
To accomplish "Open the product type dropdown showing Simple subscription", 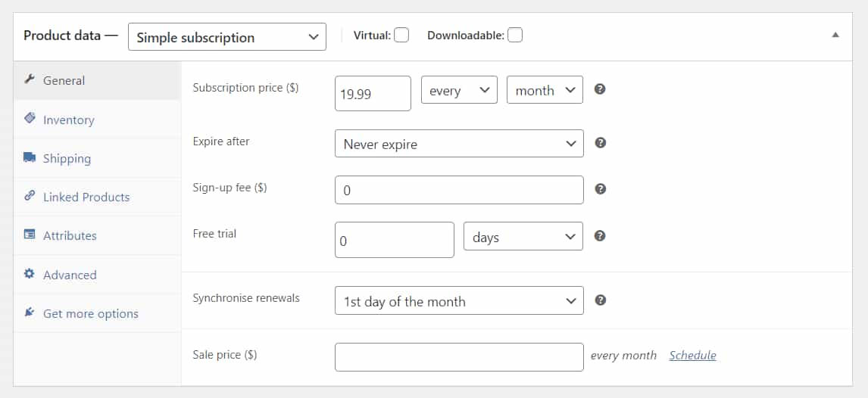I will click(x=227, y=37).
